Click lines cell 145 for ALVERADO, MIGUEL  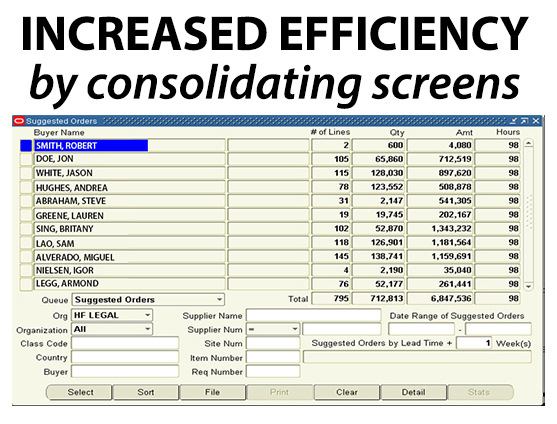click(x=331, y=256)
